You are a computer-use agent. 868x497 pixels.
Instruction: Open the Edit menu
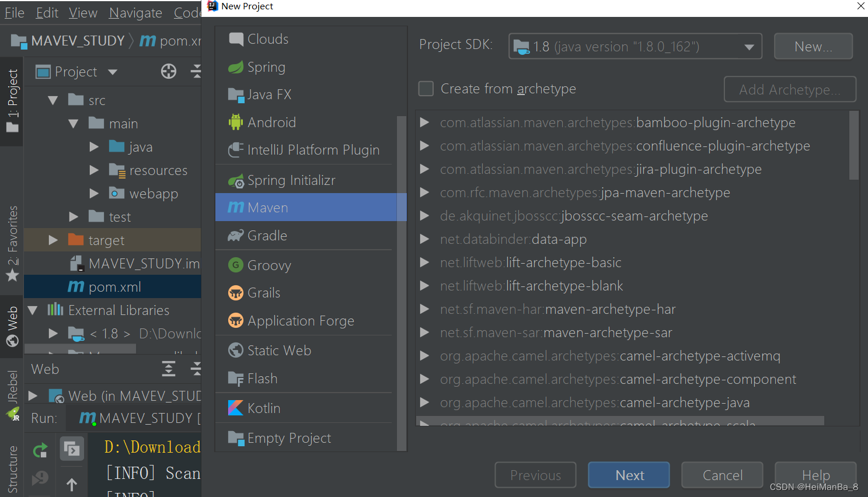[47, 13]
